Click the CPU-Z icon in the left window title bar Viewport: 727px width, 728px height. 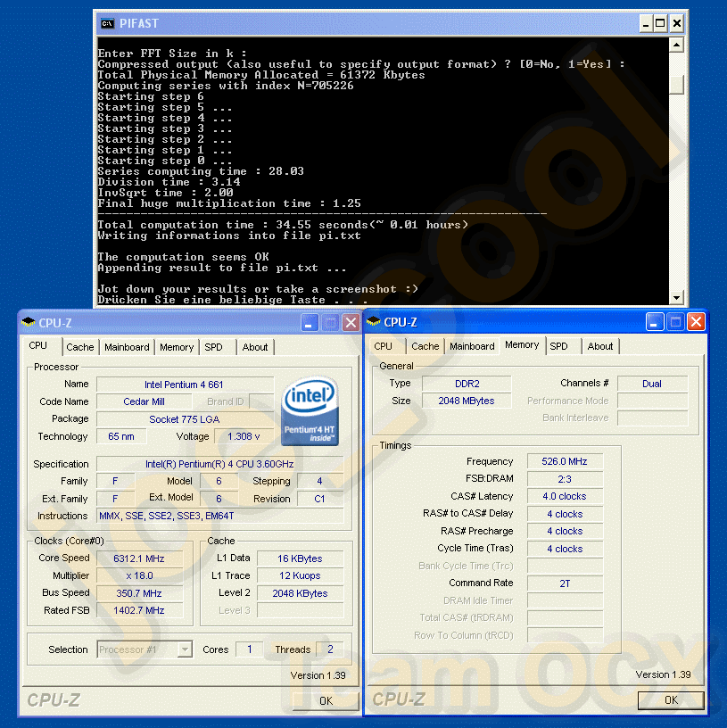click(x=29, y=322)
